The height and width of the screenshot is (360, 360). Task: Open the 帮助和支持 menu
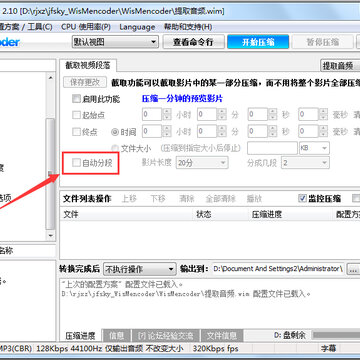[x=188, y=27]
